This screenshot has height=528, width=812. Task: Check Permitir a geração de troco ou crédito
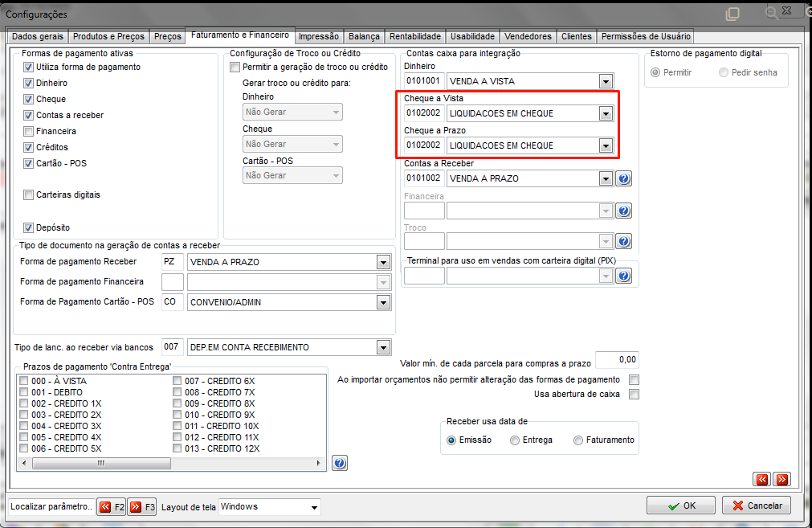coord(235,68)
